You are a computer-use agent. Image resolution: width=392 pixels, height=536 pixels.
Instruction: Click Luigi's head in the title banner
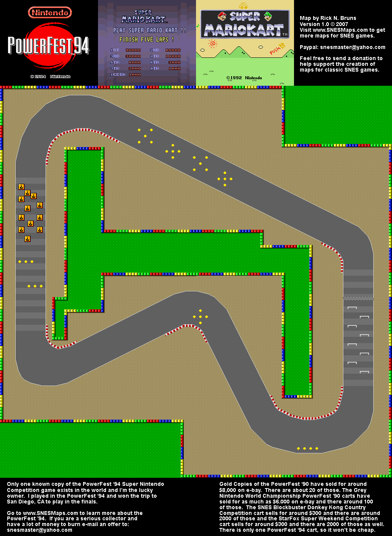[x=268, y=16]
